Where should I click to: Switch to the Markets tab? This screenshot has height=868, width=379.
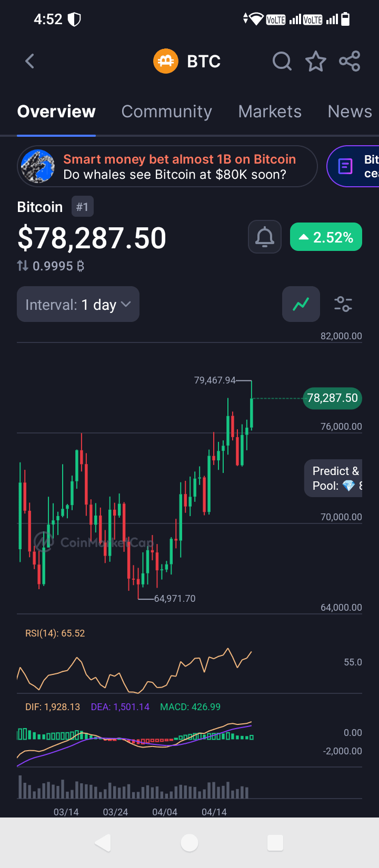tap(270, 112)
